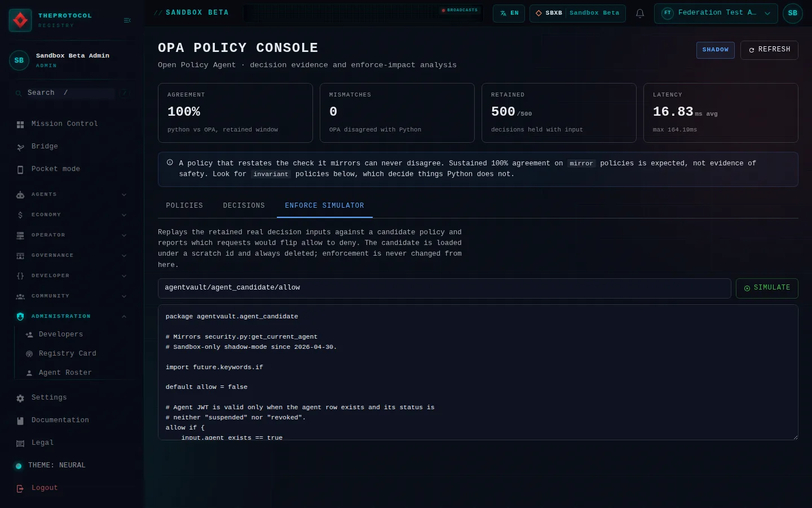Expand the Governance section chevron

tap(124, 256)
